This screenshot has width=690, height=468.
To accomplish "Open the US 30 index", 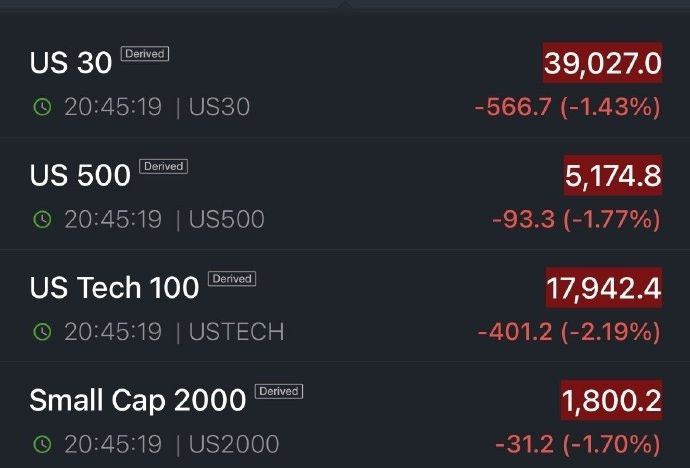I will [x=70, y=62].
